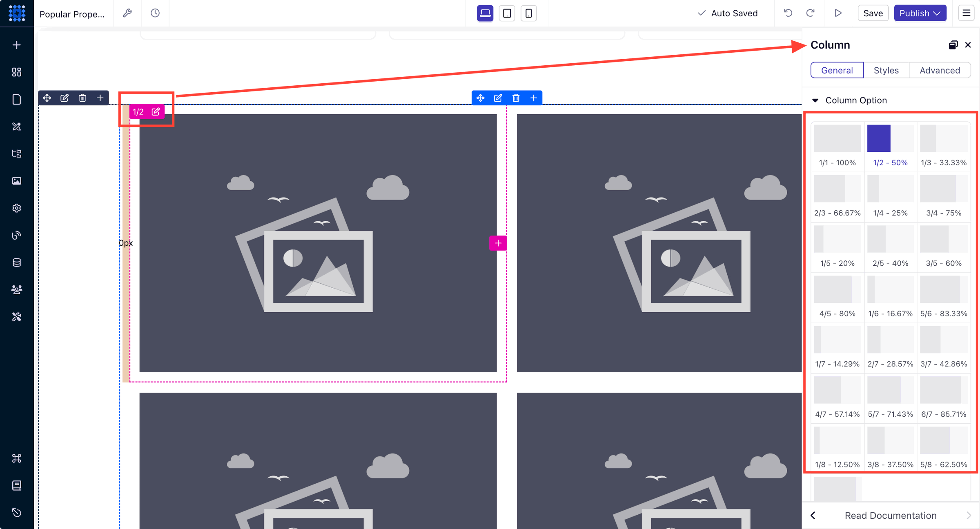This screenshot has width=980, height=529.
Task: Click the edit icon on the pink 1/2 column label
Action: [156, 112]
